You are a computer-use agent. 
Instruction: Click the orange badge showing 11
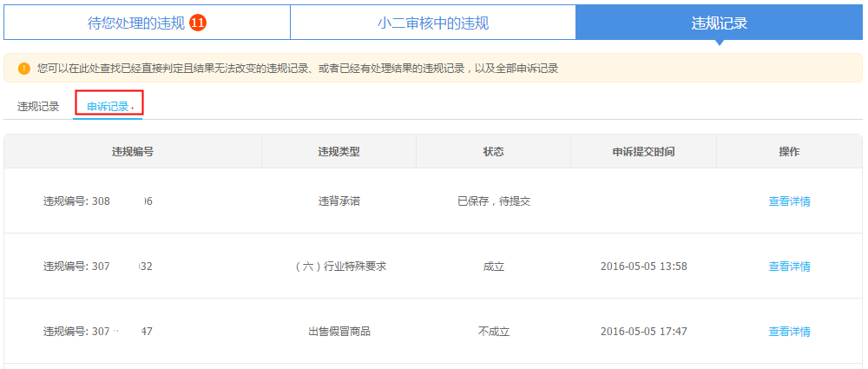click(198, 23)
